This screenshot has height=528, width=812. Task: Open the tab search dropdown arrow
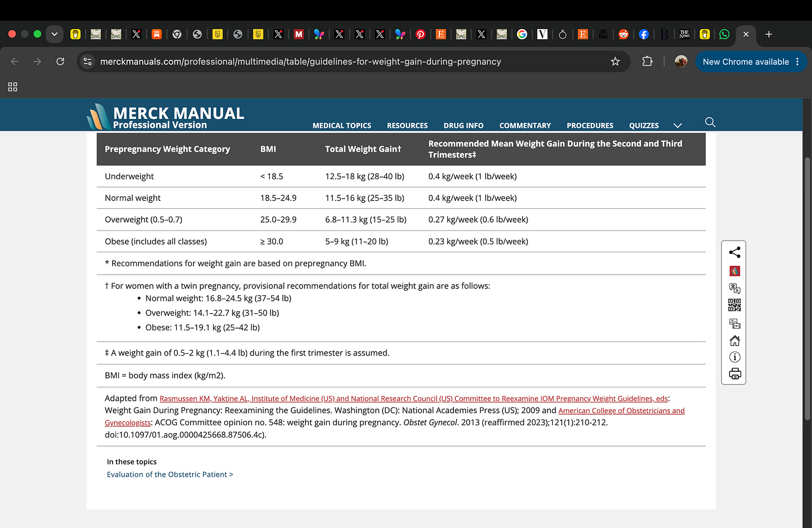tap(54, 34)
